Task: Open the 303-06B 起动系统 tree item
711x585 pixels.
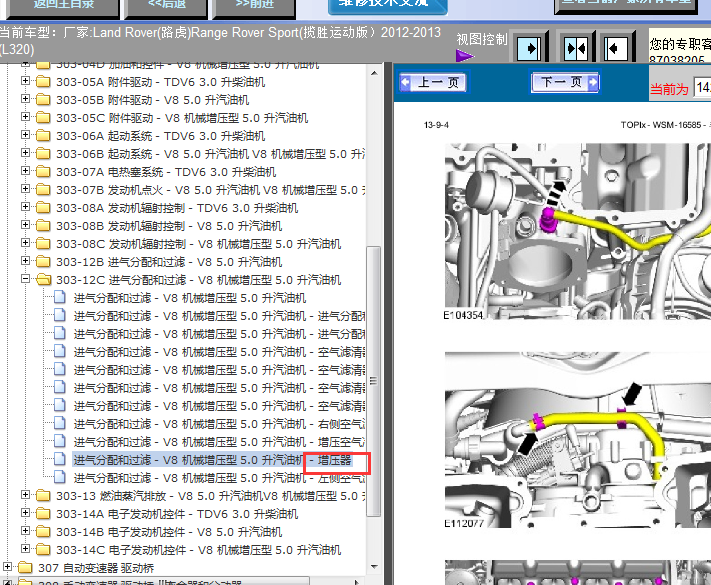Action: pyautogui.click(x=210, y=154)
